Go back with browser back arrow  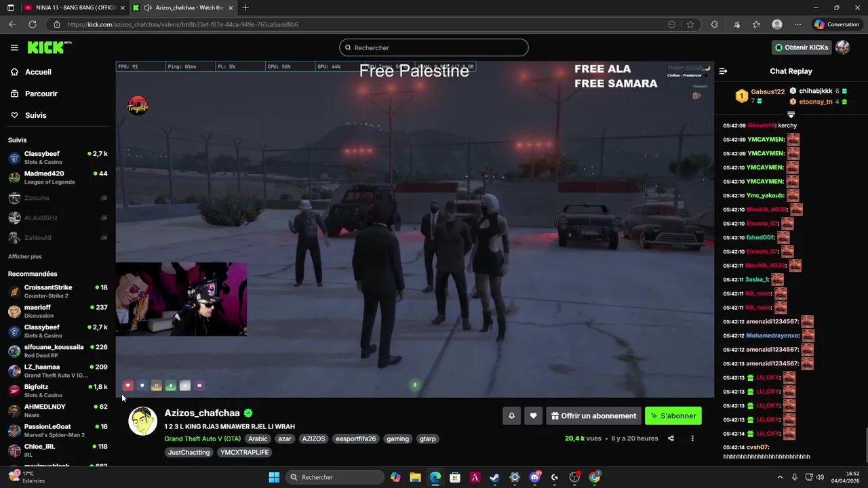tap(12, 24)
